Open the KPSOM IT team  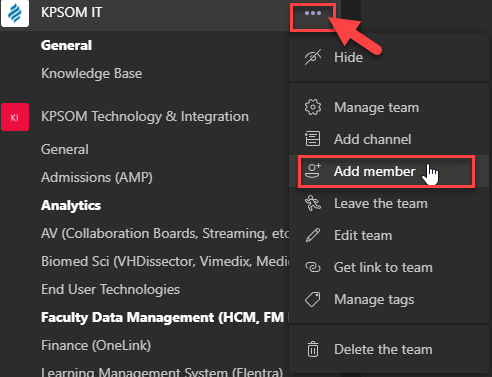[x=72, y=12]
